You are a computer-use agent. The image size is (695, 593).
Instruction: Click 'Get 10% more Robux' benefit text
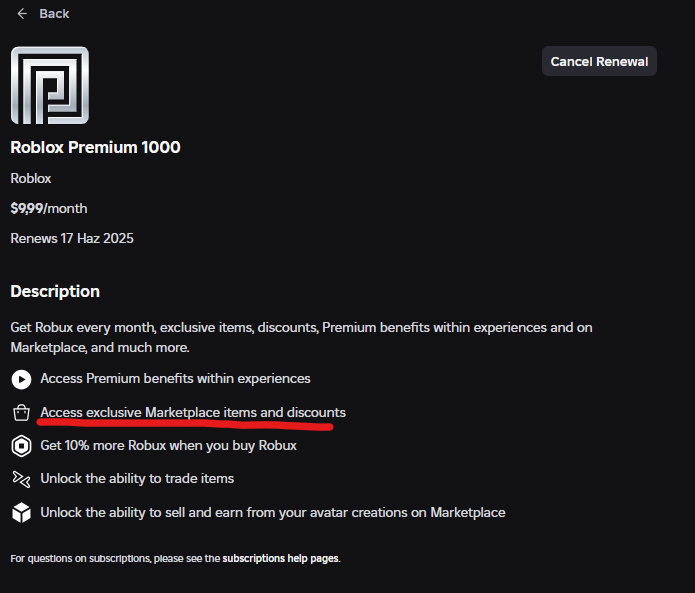click(x=168, y=446)
